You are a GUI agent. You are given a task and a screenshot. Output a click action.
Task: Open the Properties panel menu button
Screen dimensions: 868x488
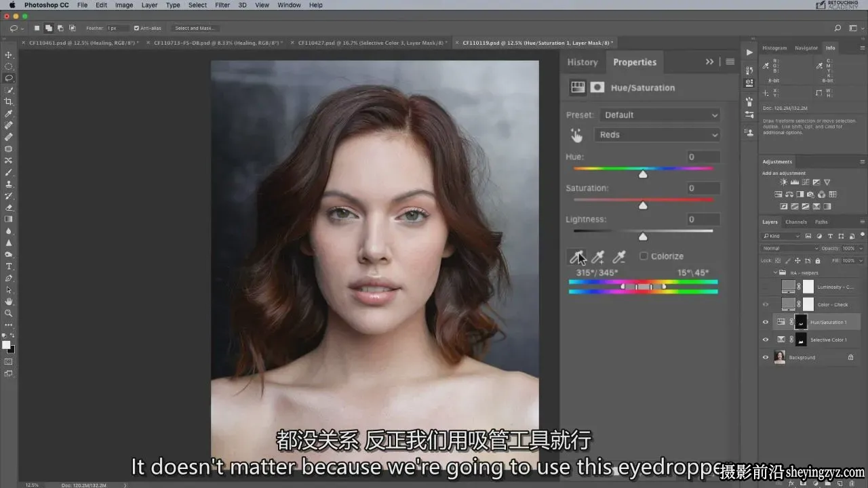point(730,62)
